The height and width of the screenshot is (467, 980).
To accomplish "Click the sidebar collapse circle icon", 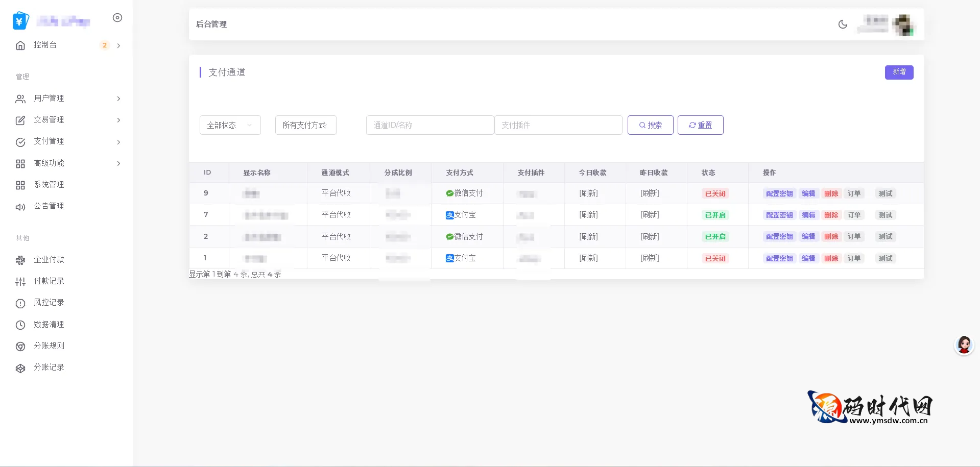I will pyautogui.click(x=117, y=18).
